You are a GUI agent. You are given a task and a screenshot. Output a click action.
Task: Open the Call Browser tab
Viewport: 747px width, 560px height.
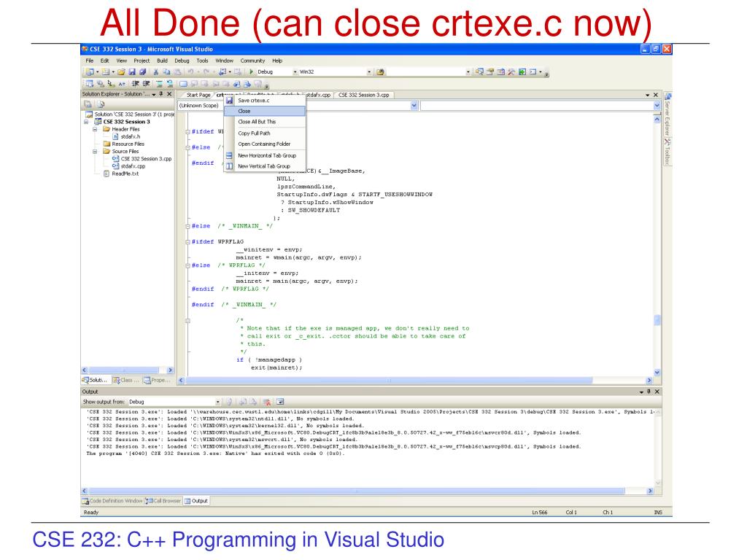[163, 501]
